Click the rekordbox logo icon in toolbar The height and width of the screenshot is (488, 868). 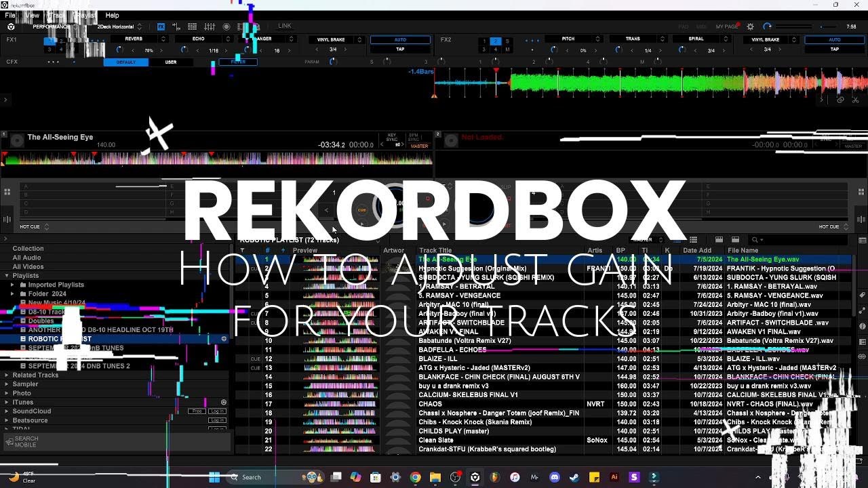tap(11, 26)
